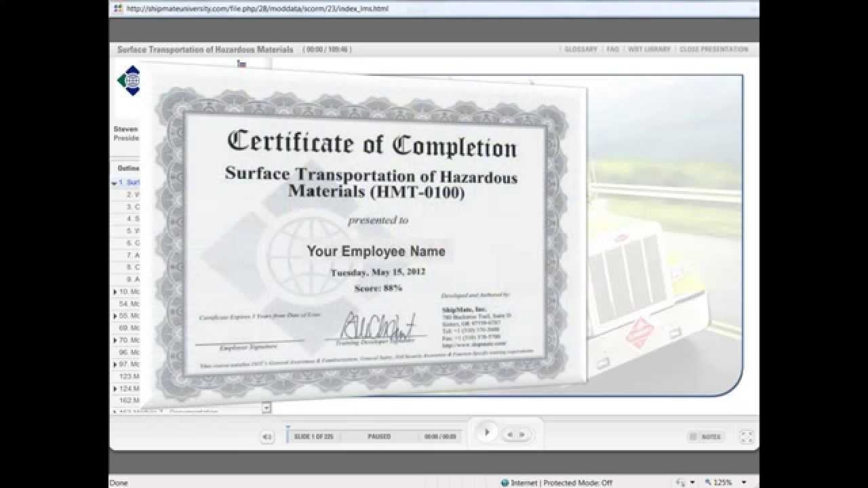Viewport: 868px width, 488px height.
Task: Expand outline item 10
Action: click(x=115, y=292)
